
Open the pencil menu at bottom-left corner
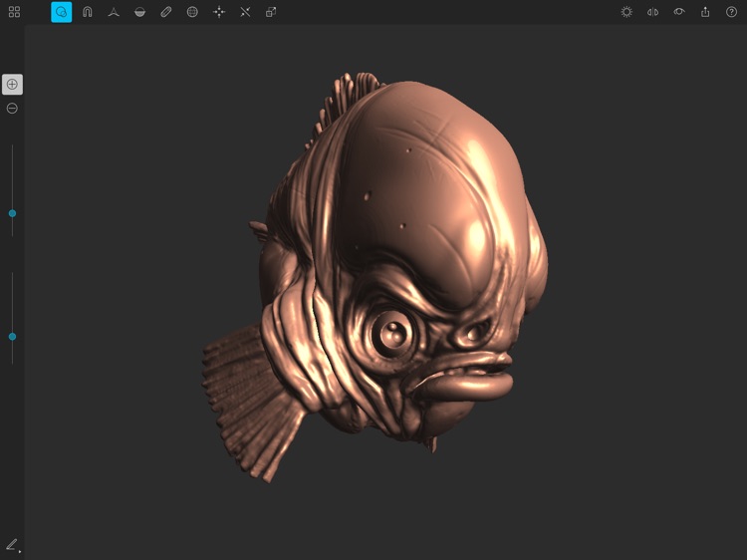pyautogui.click(x=12, y=545)
